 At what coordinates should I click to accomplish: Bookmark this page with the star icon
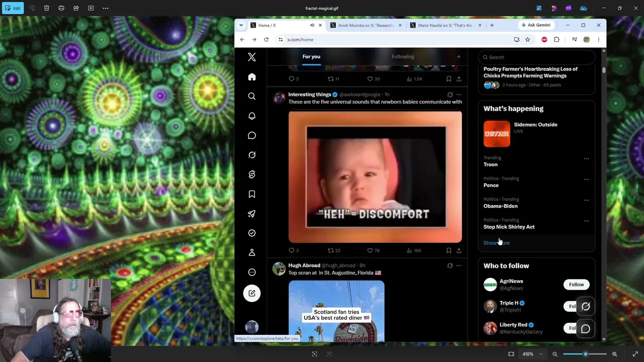click(x=527, y=40)
